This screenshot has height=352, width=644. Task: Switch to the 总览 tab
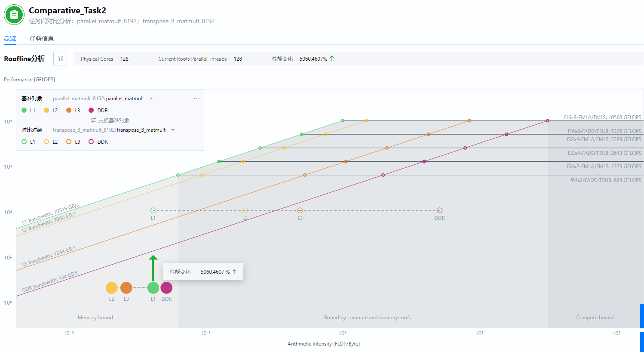[x=10, y=38]
